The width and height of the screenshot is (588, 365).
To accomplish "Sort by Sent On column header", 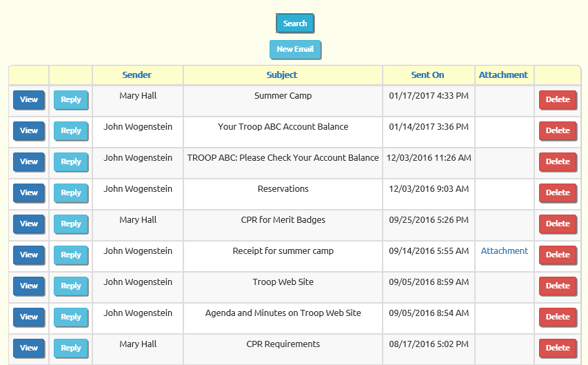I will click(x=427, y=75).
